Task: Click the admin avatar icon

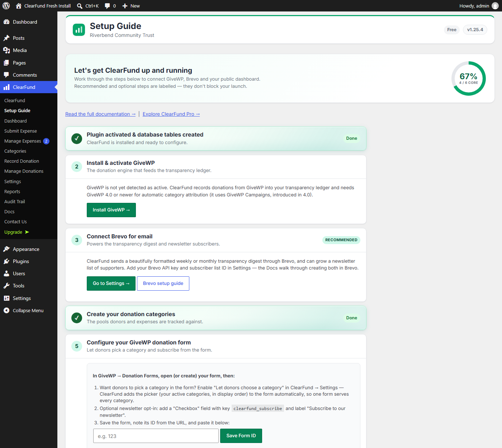Action: point(495,6)
